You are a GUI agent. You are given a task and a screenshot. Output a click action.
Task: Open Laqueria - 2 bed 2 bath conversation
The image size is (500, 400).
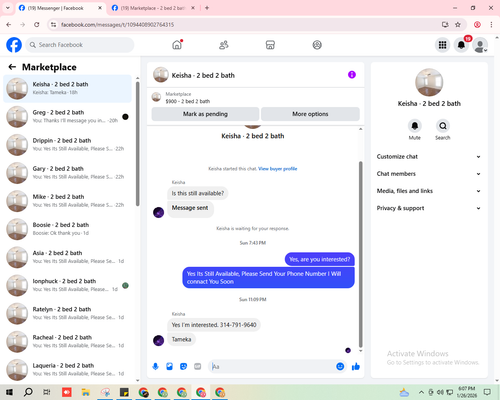67,370
